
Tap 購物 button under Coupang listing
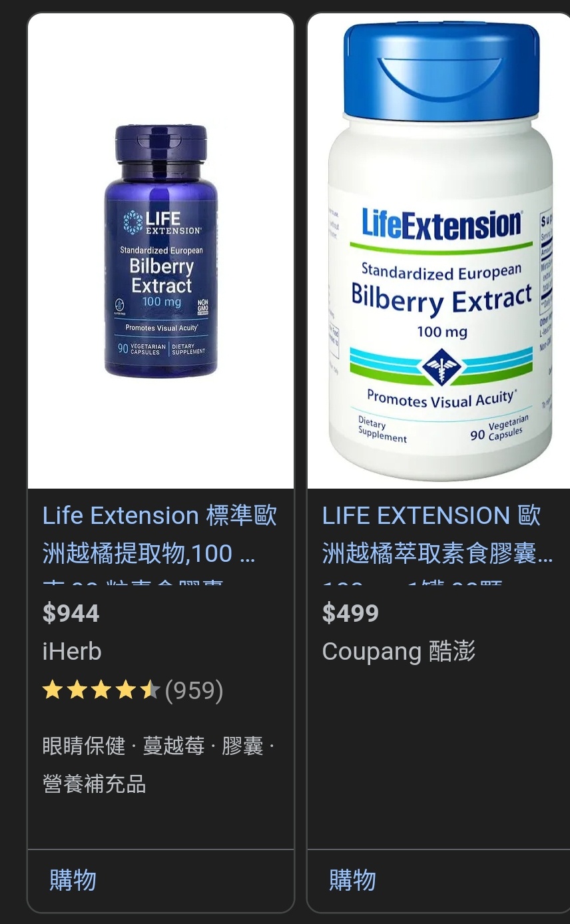[353, 880]
